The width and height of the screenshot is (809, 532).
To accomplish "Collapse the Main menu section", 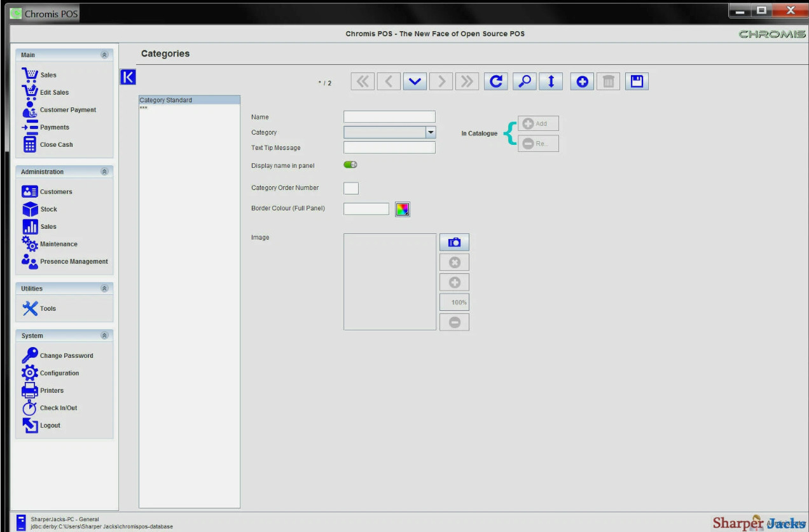I will click(104, 55).
